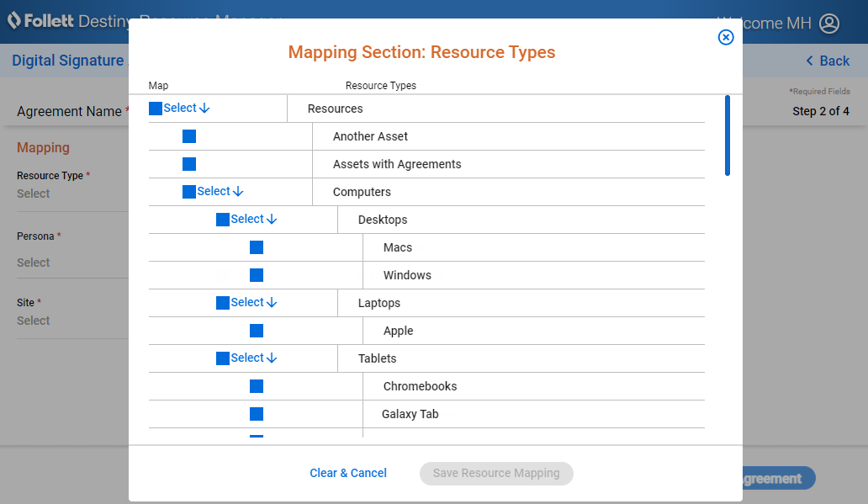Image resolution: width=868 pixels, height=504 pixels.
Task: Open the user profile icon
Action: (x=829, y=23)
